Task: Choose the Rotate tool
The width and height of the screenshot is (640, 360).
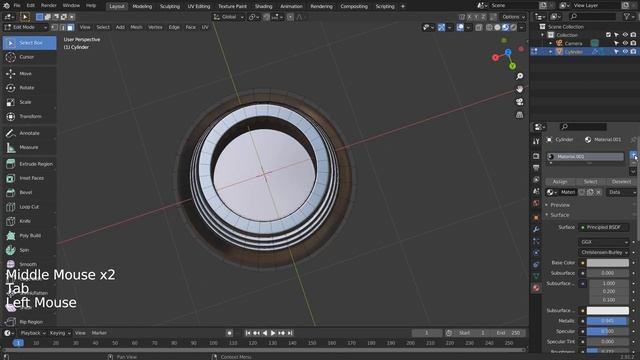Action: tap(29, 88)
